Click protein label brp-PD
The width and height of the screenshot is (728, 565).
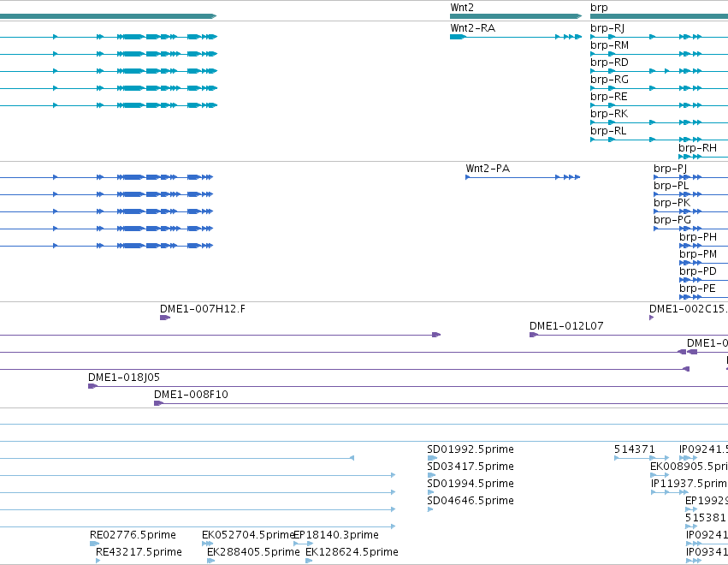pyautogui.click(x=698, y=271)
